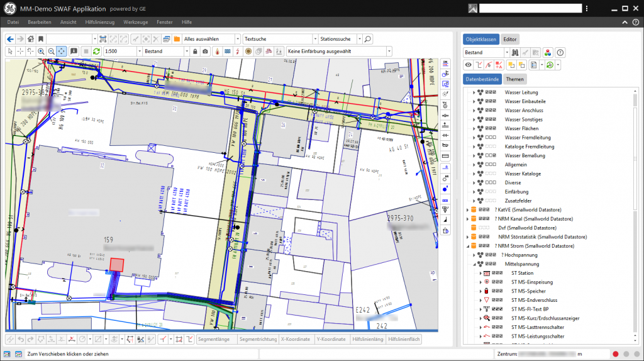The width and height of the screenshot is (644, 361).
Task: Toggle checkboxes for ST Station
Action: click(x=497, y=273)
